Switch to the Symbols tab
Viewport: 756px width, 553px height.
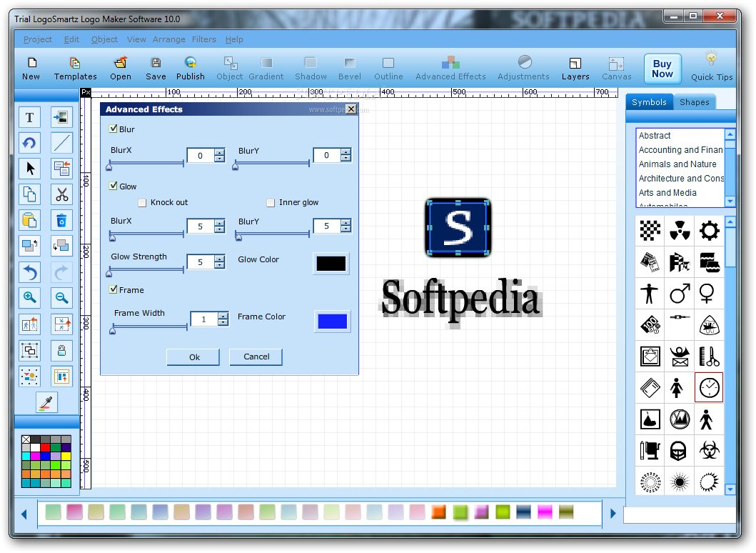[x=649, y=102]
